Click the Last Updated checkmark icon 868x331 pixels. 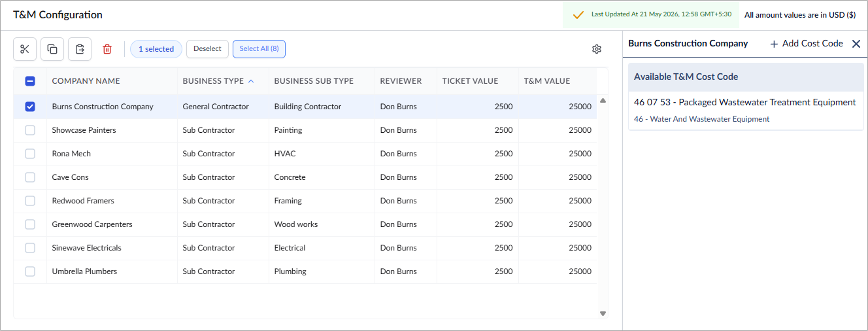578,14
